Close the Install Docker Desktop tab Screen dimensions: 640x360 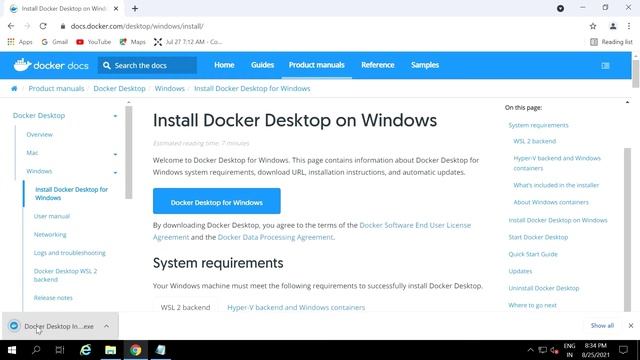point(116,9)
